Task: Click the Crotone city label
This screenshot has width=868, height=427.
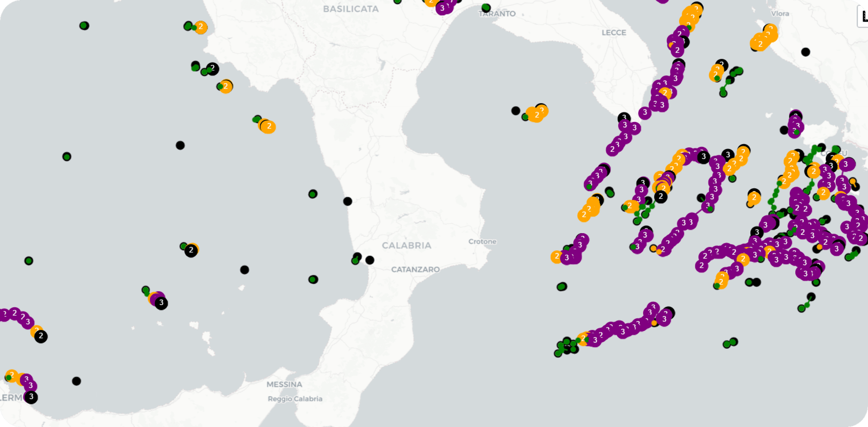Action: tap(482, 241)
